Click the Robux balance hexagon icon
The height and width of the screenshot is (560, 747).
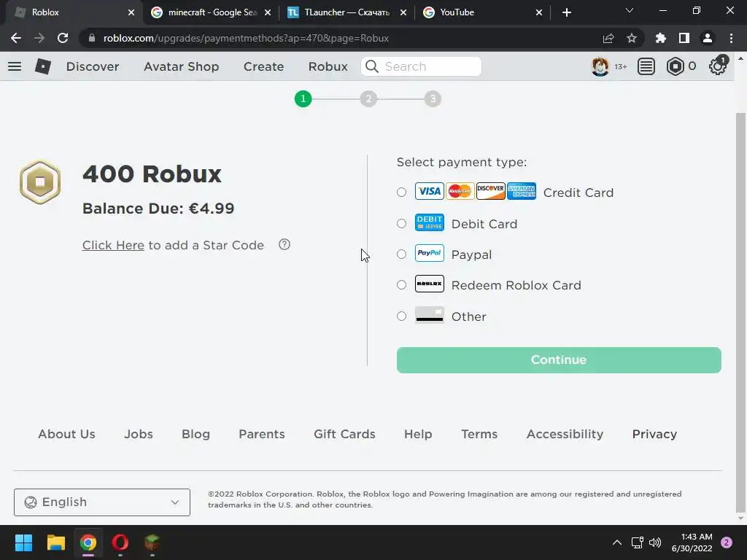pyautogui.click(x=675, y=66)
